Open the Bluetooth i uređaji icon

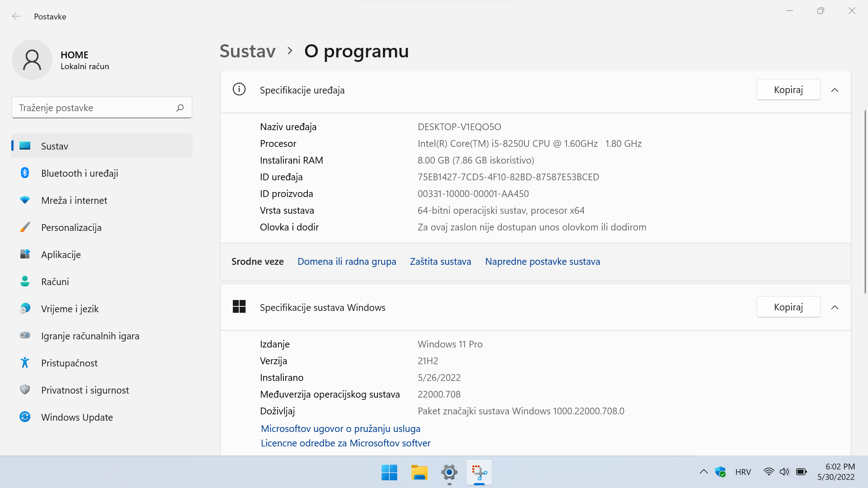tap(25, 173)
